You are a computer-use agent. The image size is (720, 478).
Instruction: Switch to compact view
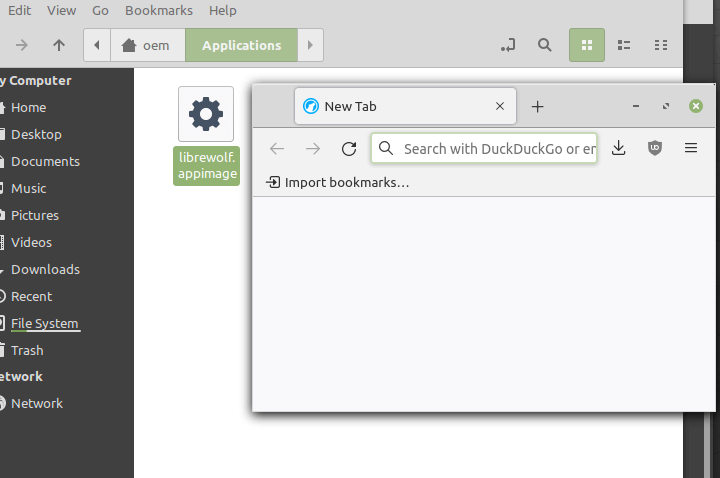660,45
